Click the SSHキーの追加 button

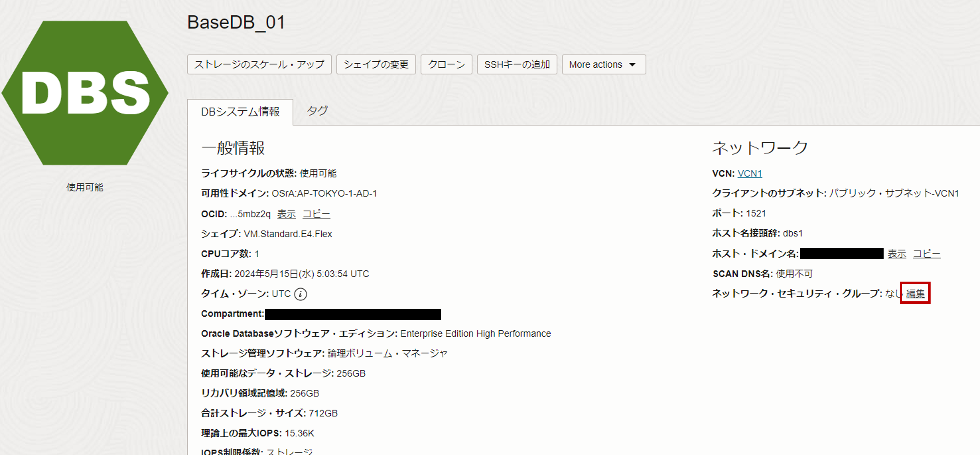pos(517,64)
